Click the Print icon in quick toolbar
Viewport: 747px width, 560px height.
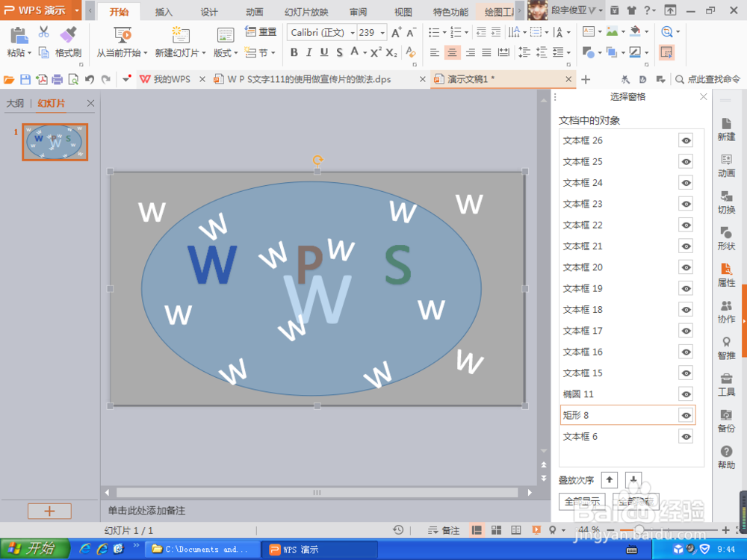coord(58,80)
